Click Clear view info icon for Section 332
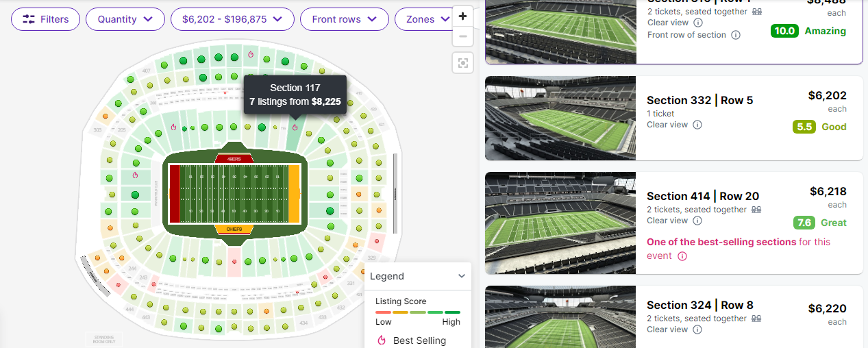The image size is (868, 348). click(x=697, y=125)
